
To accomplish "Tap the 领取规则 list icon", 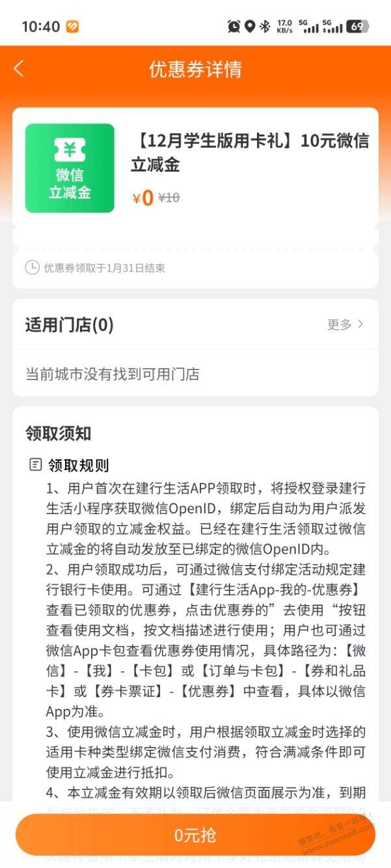I will 35,465.
